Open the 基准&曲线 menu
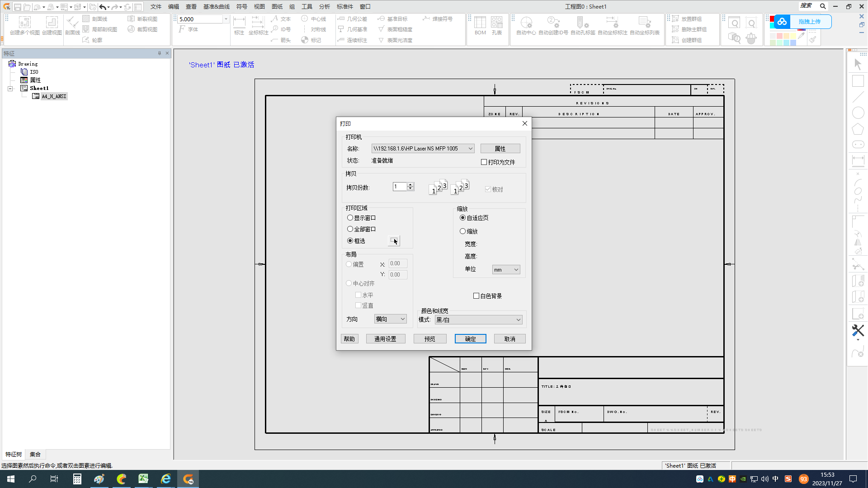868x488 pixels. click(216, 7)
